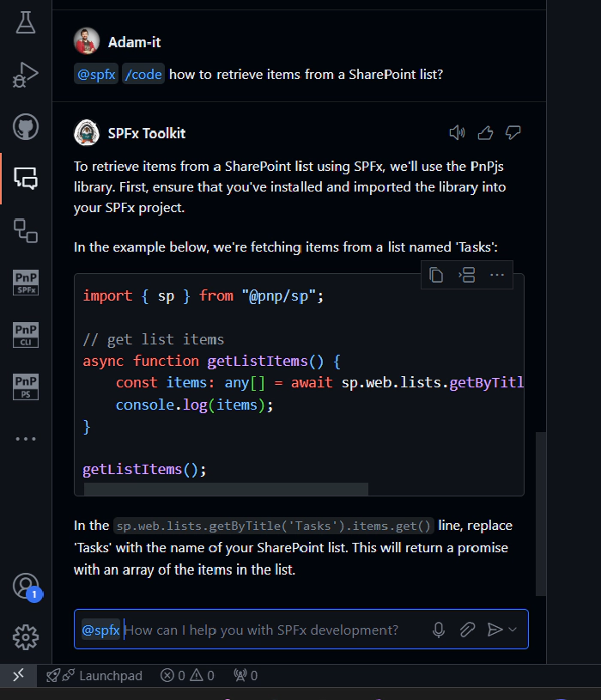
Task: Open the Accounts menu with badge
Action: [x=26, y=586]
